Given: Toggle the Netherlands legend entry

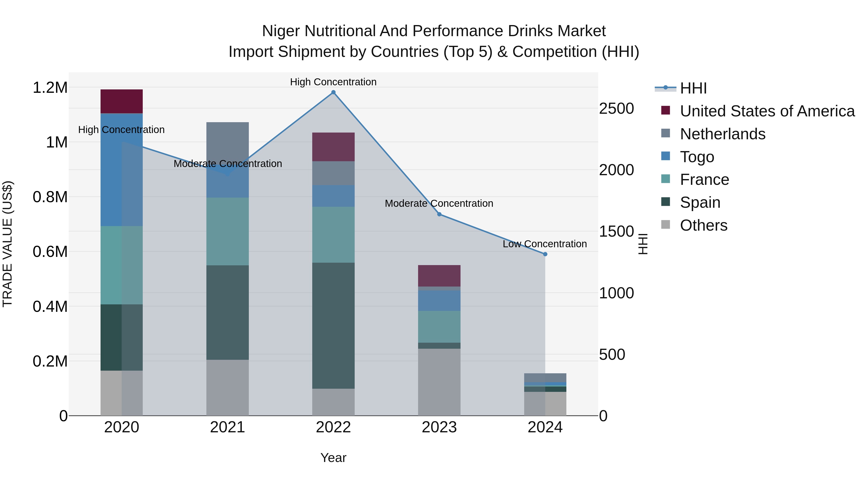Looking at the screenshot, I should 713,134.
